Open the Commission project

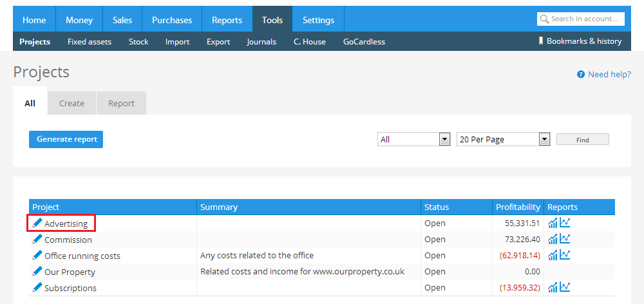point(68,240)
